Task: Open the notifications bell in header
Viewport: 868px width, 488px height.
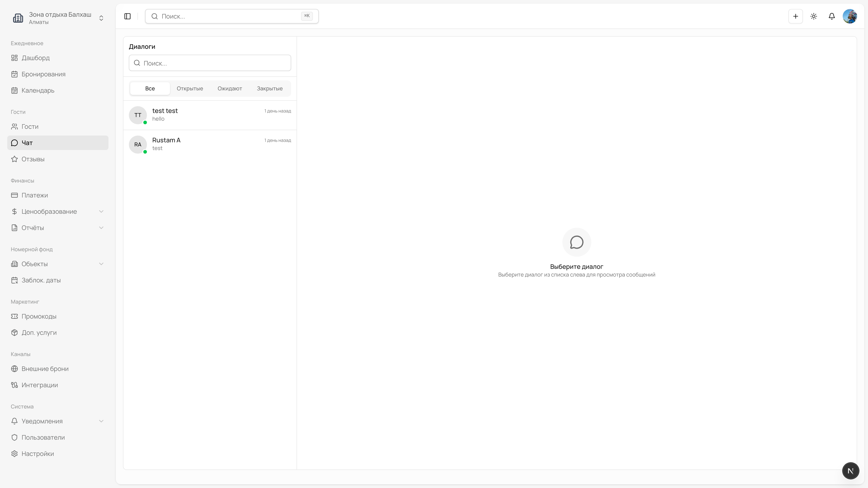Action: pos(832,16)
